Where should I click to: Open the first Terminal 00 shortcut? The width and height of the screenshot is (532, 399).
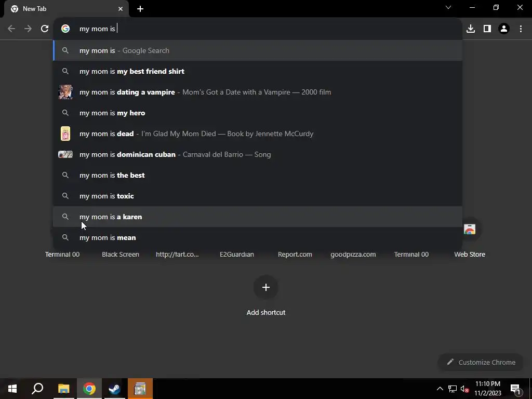[x=62, y=255]
